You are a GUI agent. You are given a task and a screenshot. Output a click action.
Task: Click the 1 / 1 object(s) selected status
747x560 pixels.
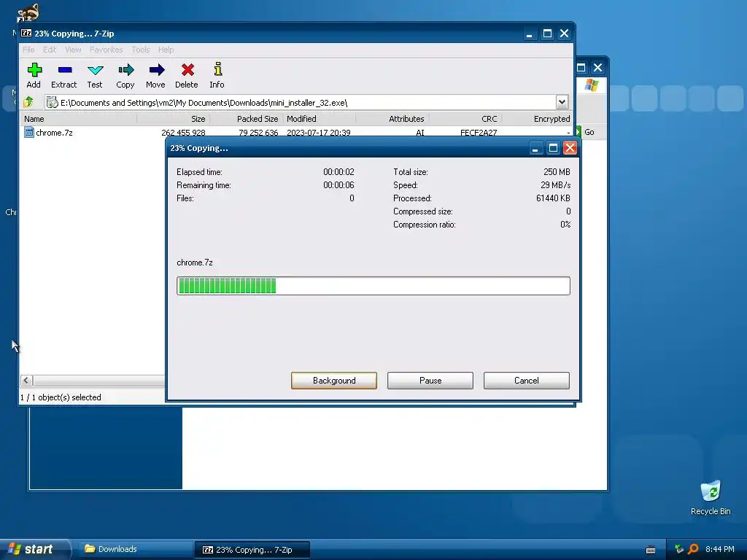(61, 397)
